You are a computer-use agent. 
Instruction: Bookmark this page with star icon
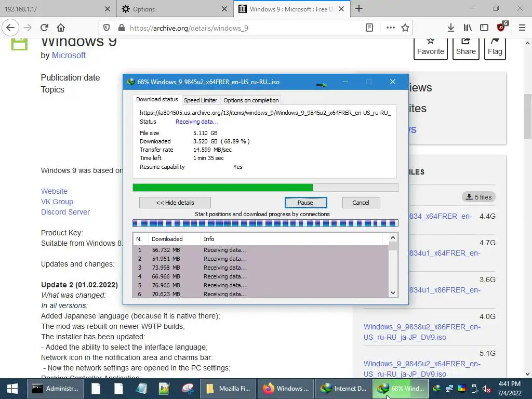(x=405, y=28)
